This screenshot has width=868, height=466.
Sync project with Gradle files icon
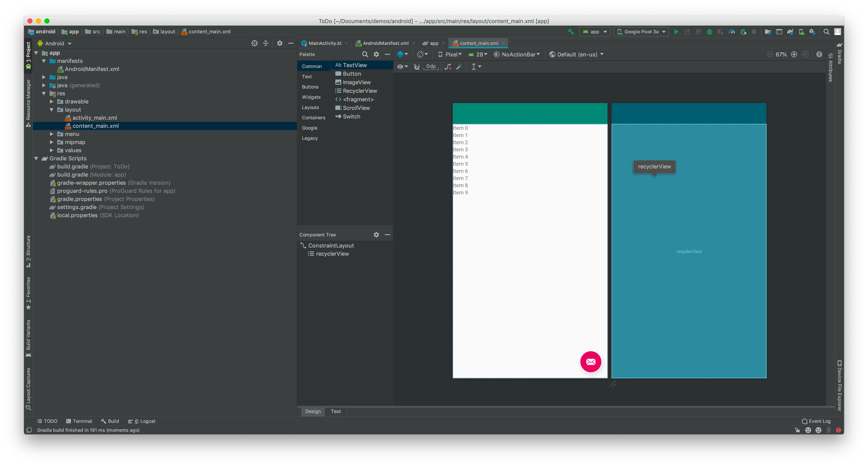click(x=790, y=32)
